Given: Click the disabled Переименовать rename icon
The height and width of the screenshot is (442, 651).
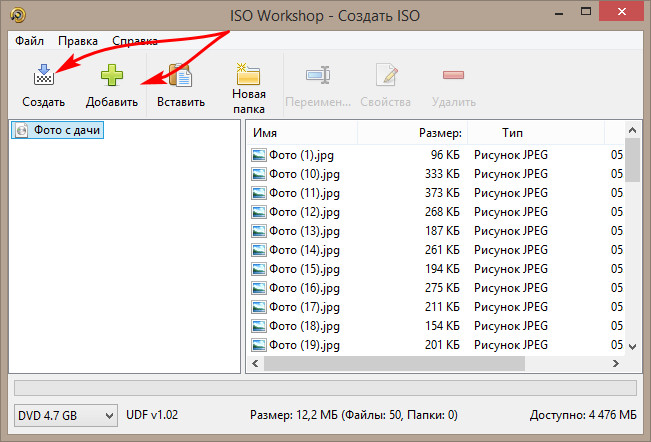Looking at the screenshot, I should tap(318, 75).
